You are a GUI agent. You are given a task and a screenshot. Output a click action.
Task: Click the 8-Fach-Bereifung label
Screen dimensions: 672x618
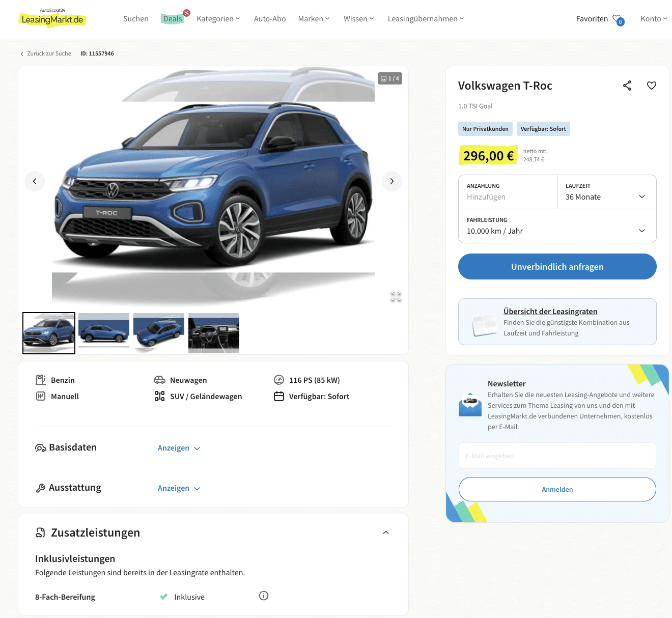(65, 597)
